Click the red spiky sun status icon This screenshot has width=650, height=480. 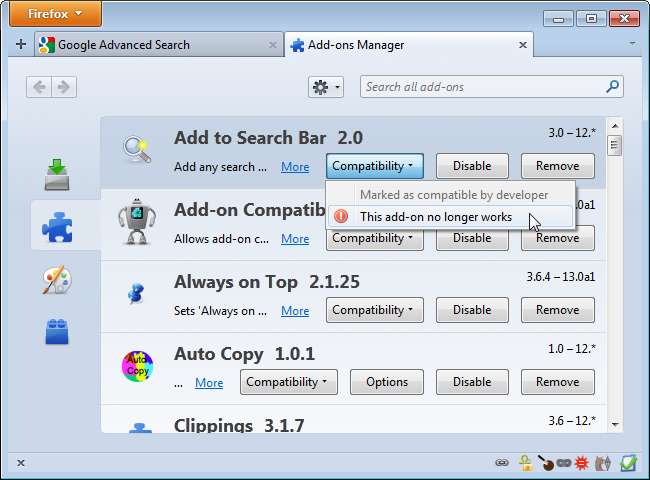click(582, 463)
